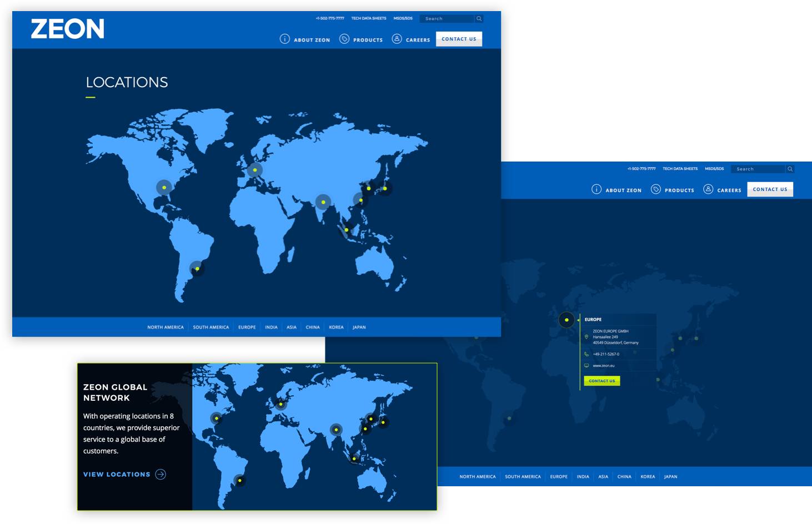The height and width of the screenshot is (524, 812).
Task: Switch to Europe tab on Locations page footer
Action: coord(247,327)
